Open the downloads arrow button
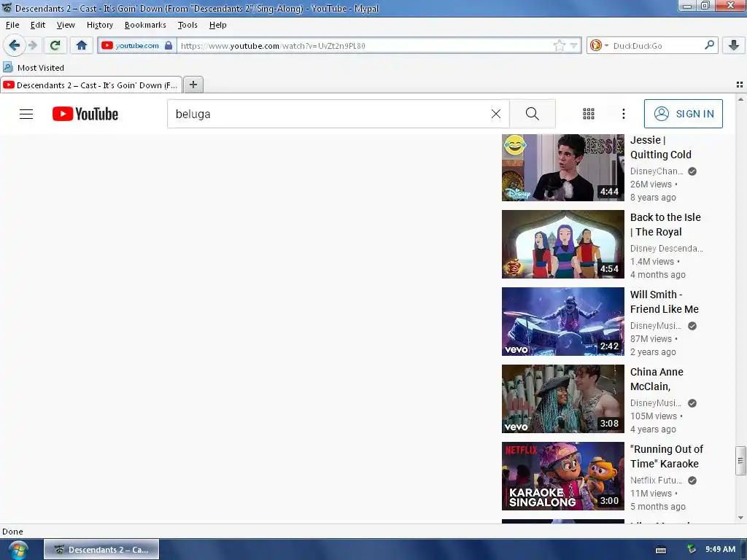The height and width of the screenshot is (560, 747). [x=734, y=46]
